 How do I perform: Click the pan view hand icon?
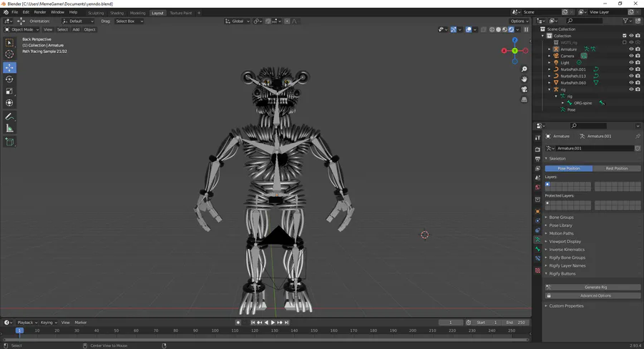pyautogui.click(x=524, y=79)
